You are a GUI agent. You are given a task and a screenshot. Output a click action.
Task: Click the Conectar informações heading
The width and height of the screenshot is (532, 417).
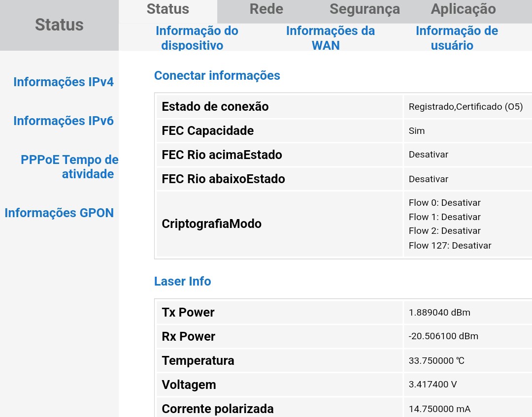pyautogui.click(x=217, y=75)
